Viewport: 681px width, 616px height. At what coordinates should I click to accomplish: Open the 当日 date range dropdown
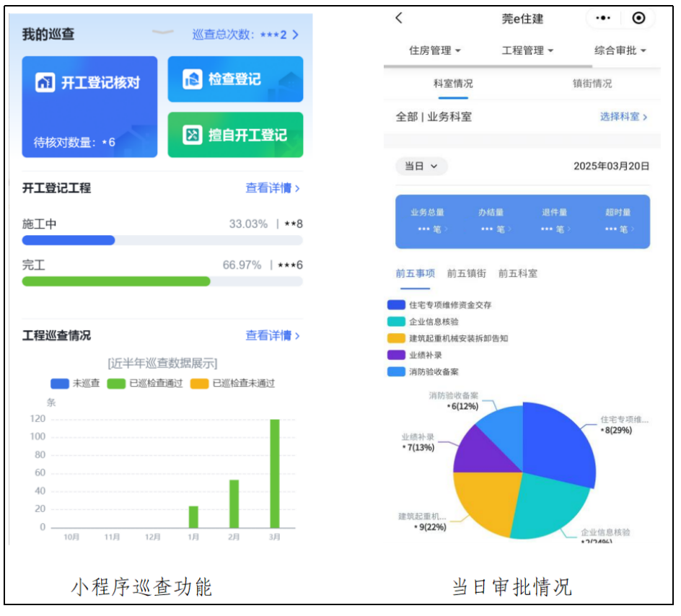point(421,167)
